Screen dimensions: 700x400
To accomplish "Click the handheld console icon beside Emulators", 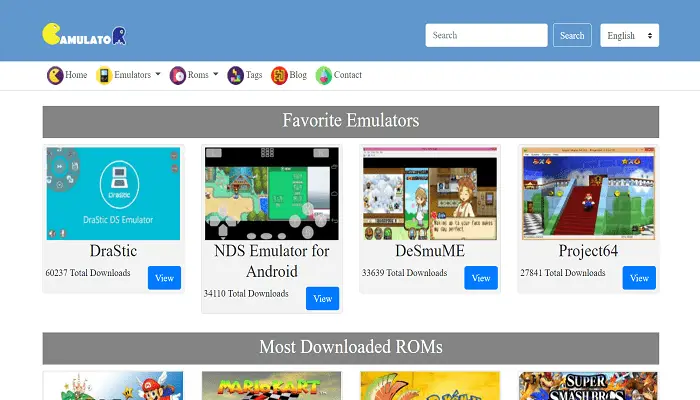I will (104, 75).
